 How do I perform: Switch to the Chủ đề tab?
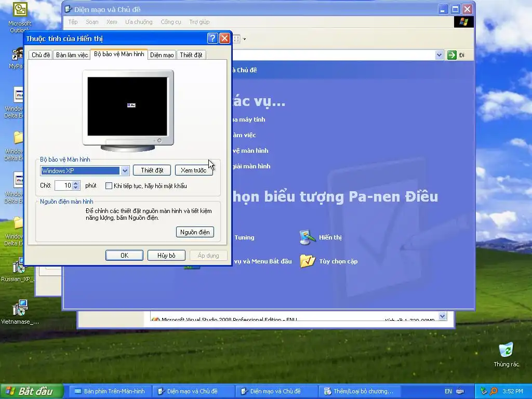pyautogui.click(x=41, y=55)
